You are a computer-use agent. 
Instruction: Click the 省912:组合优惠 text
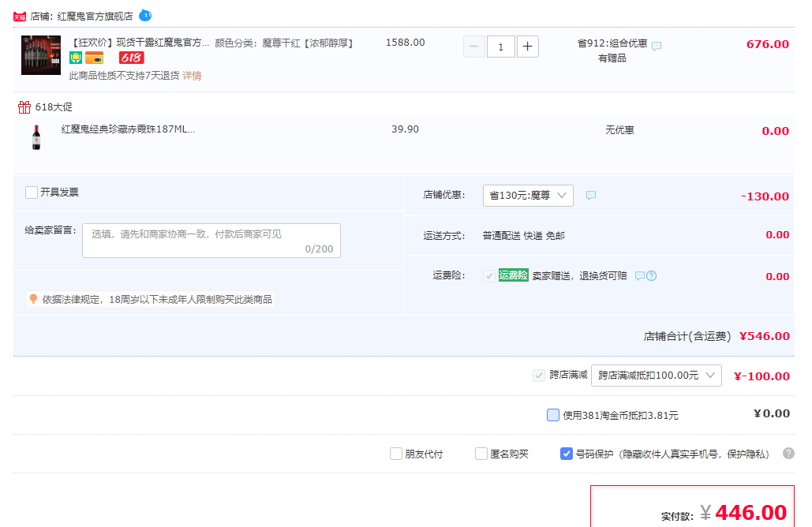612,43
